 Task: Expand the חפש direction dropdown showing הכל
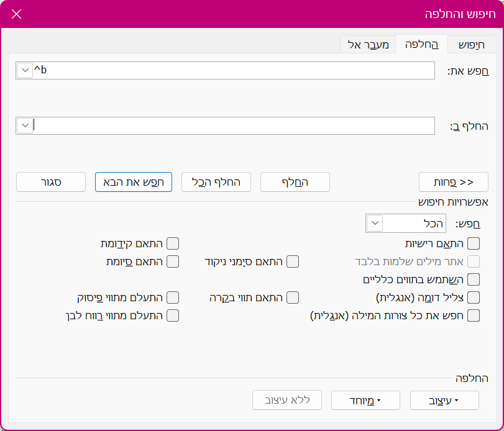[375, 223]
